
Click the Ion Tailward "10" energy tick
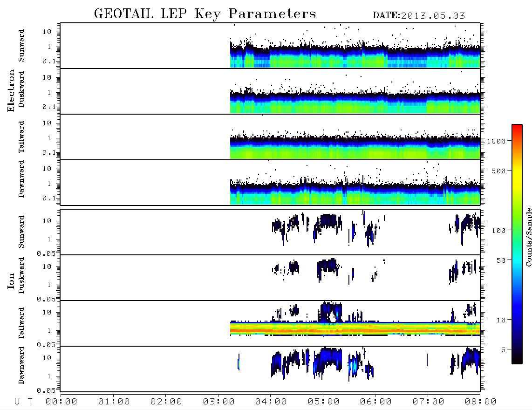[x=47, y=312]
